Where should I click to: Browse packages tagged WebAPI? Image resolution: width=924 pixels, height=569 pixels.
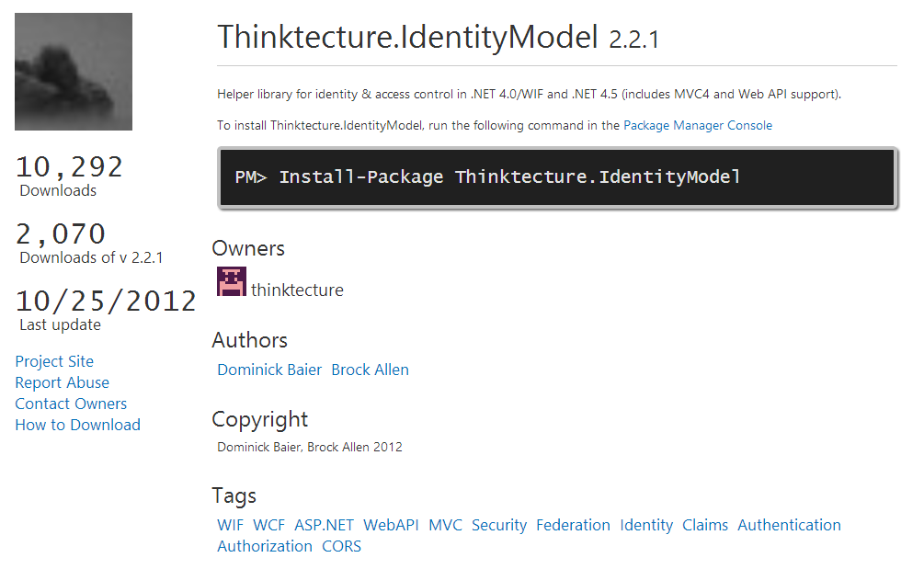pyautogui.click(x=391, y=525)
